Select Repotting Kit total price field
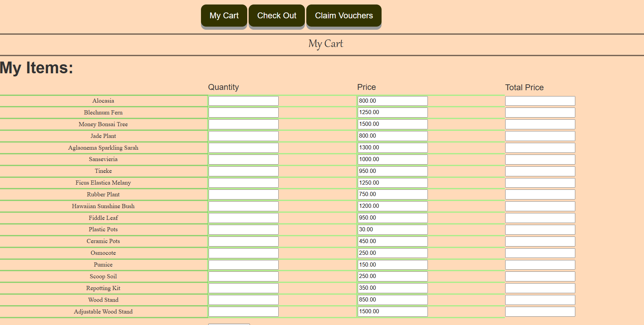644x325 pixels. pos(540,288)
